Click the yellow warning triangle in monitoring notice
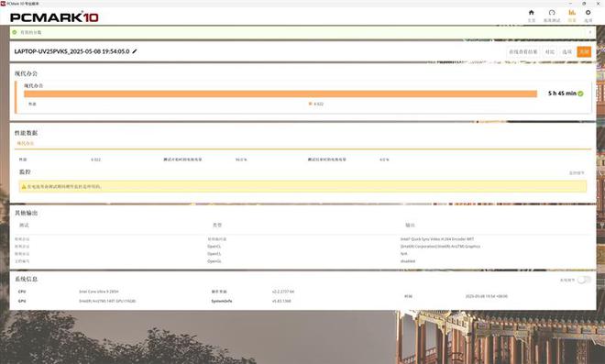The height and width of the screenshot is (364, 605). coord(24,186)
